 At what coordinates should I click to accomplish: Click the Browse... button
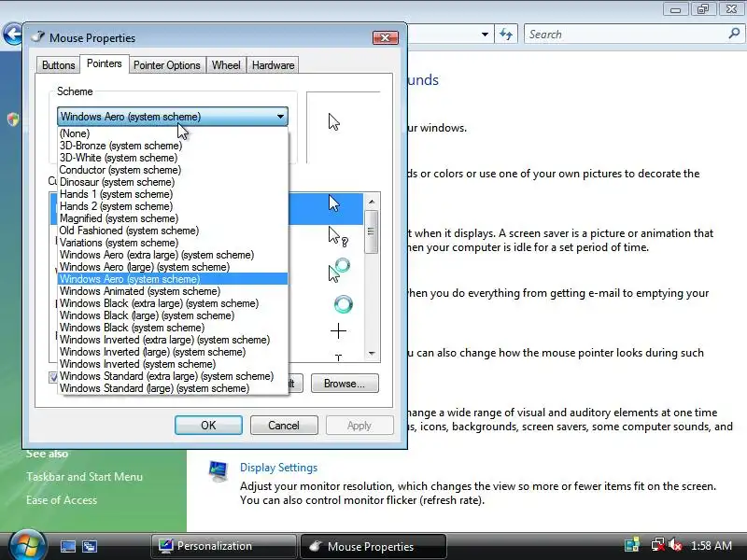(345, 384)
